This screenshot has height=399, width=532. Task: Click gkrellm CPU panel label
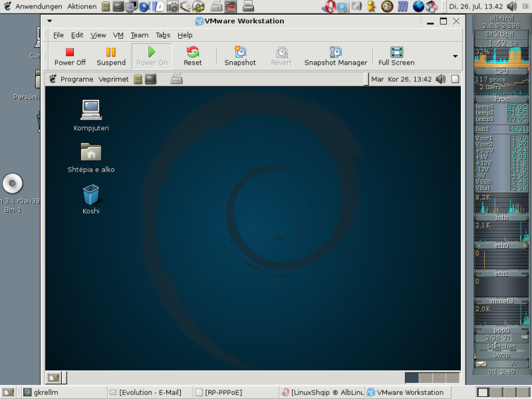click(501, 72)
